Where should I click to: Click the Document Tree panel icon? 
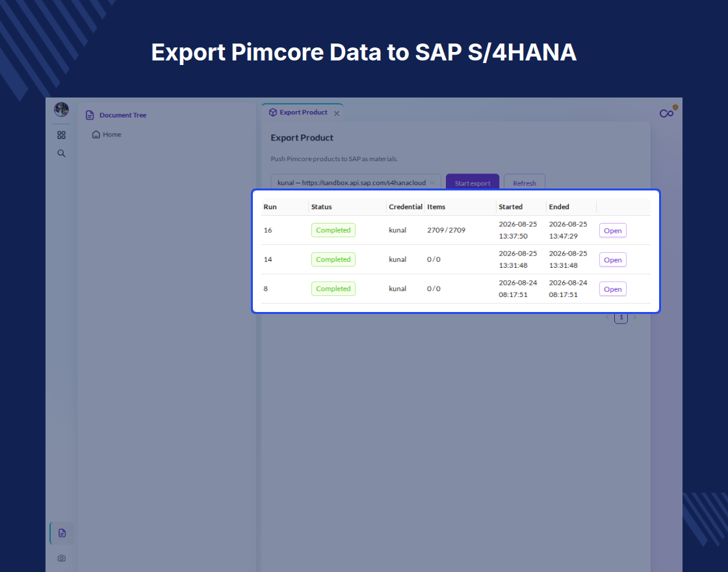click(90, 115)
